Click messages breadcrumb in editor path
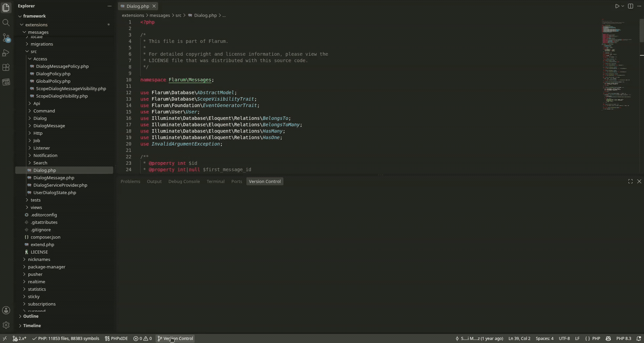 pyautogui.click(x=160, y=15)
